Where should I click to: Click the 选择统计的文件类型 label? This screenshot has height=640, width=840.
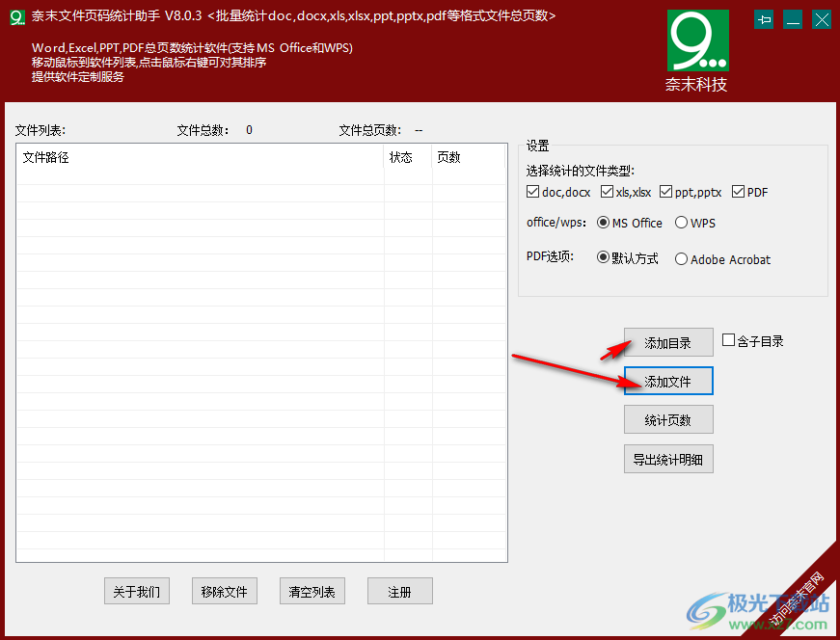pos(581,171)
